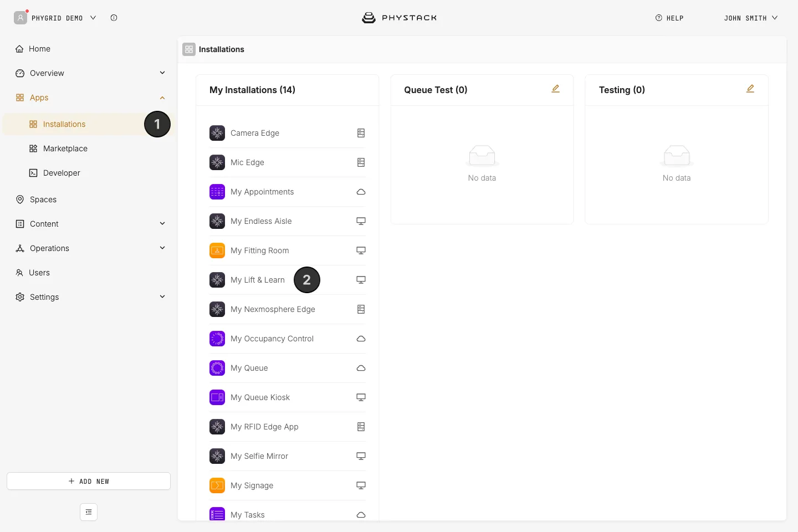Open the Phygrid Demo tenant dropdown

click(x=55, y=18)
